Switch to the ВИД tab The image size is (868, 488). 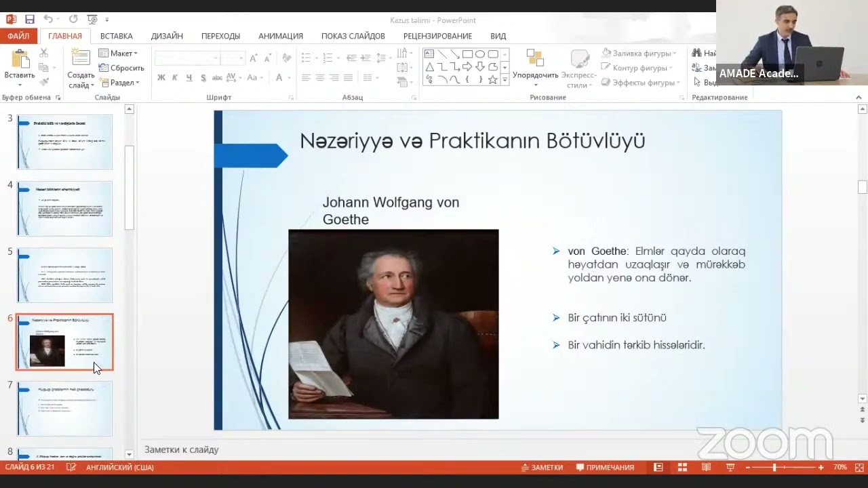click(x=498, y=36)
